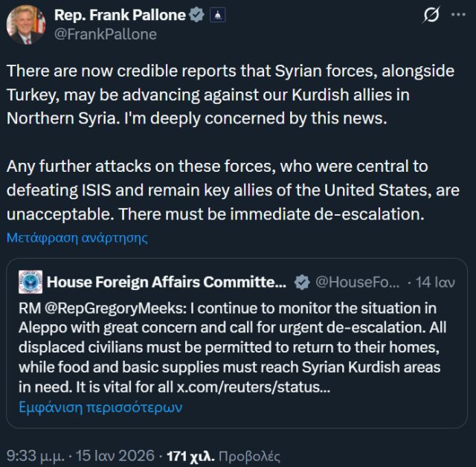Viewport: 476px width, 467px height.
Task: Click the House Foreign Affairs Committee avatar
Action: 30,283
